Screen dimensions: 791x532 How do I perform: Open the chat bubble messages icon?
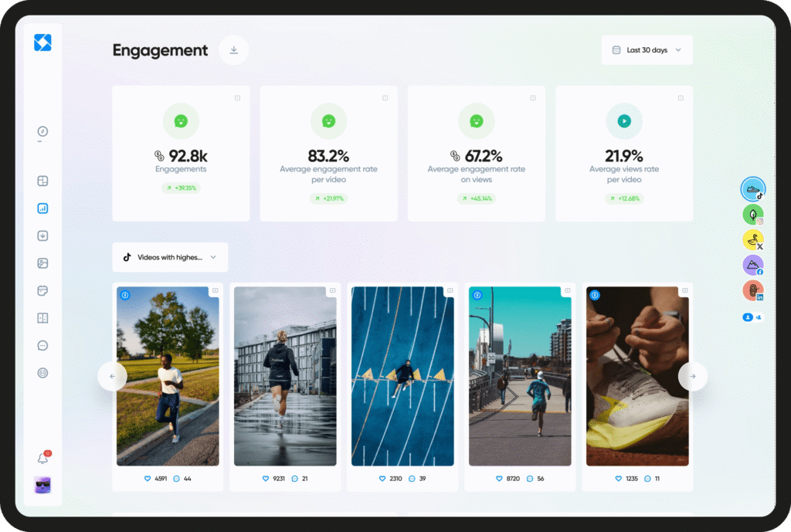coord(43,345)
